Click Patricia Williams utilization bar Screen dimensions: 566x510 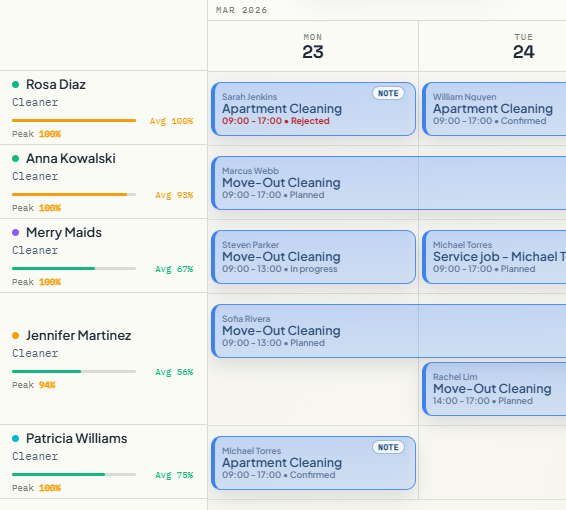tap(74, 475)
